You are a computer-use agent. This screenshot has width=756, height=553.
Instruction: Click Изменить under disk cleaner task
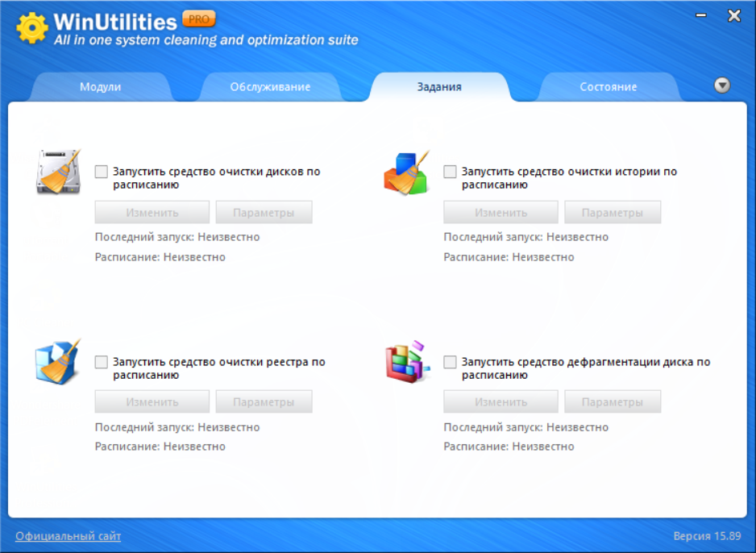coord(152,213)
